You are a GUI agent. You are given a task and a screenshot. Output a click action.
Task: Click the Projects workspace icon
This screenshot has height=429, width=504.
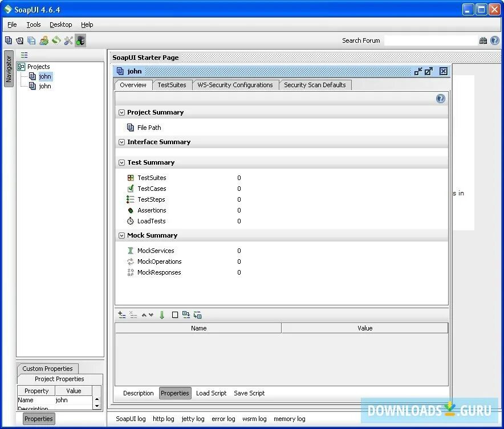pyautogui.click(x=21, y=67)
